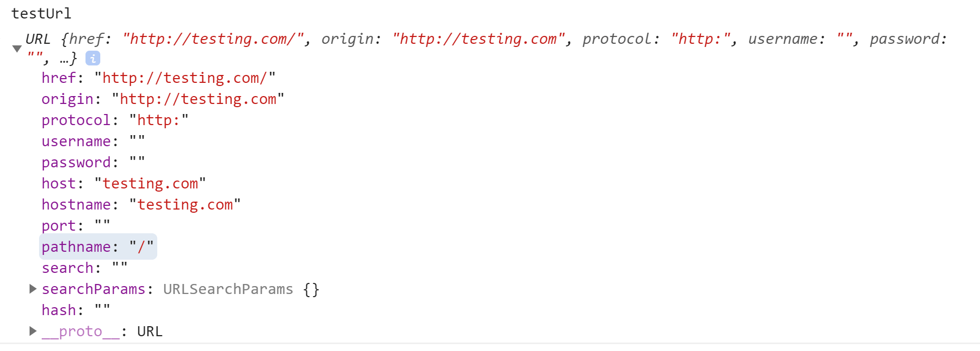Image resolution: width=980 pixels, height=351 pixels.
Task: Click the username property label
Action: point(75,141)
